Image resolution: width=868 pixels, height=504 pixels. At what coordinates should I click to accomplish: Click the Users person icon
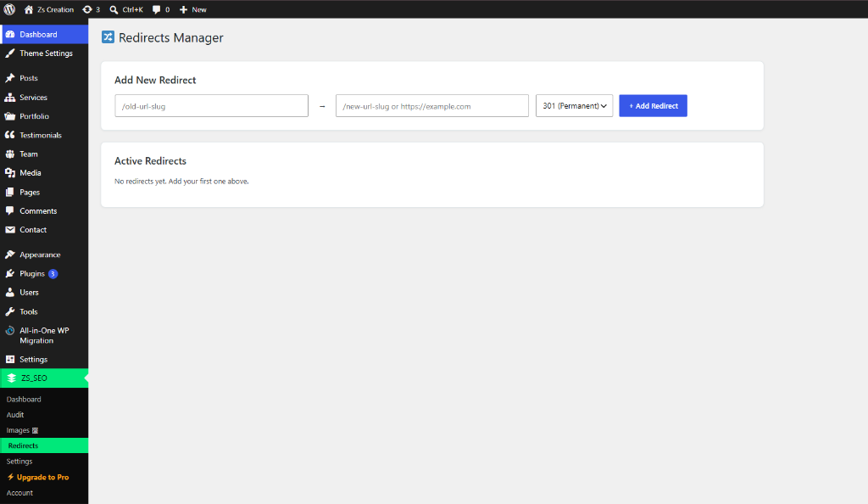(10, 293)
